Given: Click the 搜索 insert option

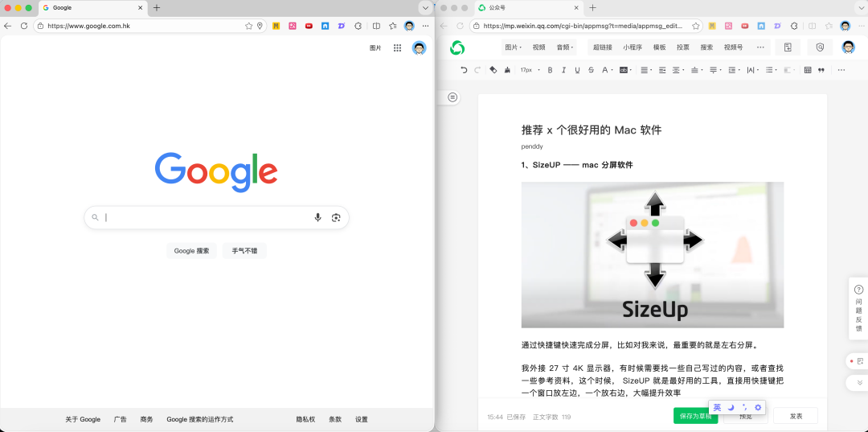Looking at the screenshot, I should coord(706,47).
